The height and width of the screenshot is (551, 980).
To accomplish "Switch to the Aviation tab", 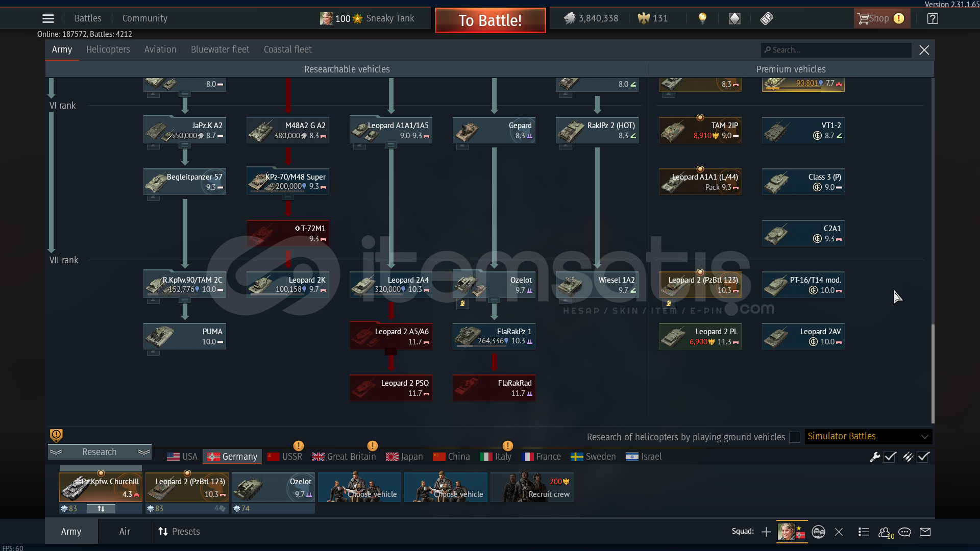I will pos(160,49).
